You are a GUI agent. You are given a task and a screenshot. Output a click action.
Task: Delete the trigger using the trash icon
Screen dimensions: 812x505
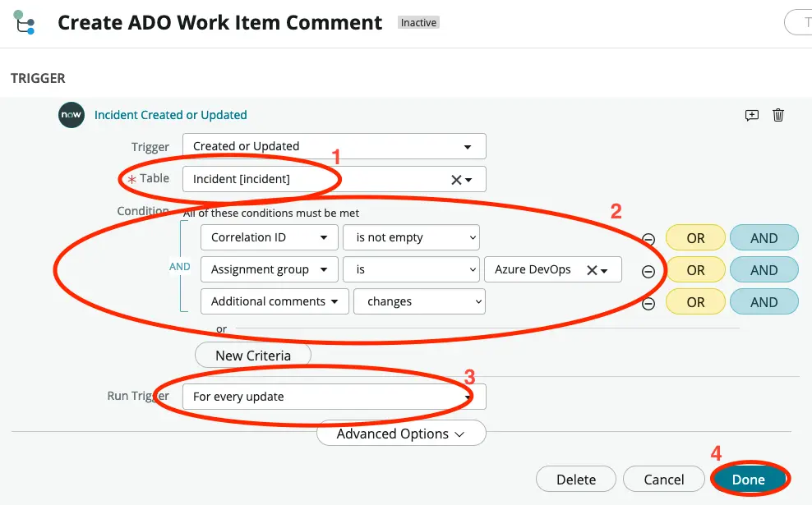click(778, 115)
